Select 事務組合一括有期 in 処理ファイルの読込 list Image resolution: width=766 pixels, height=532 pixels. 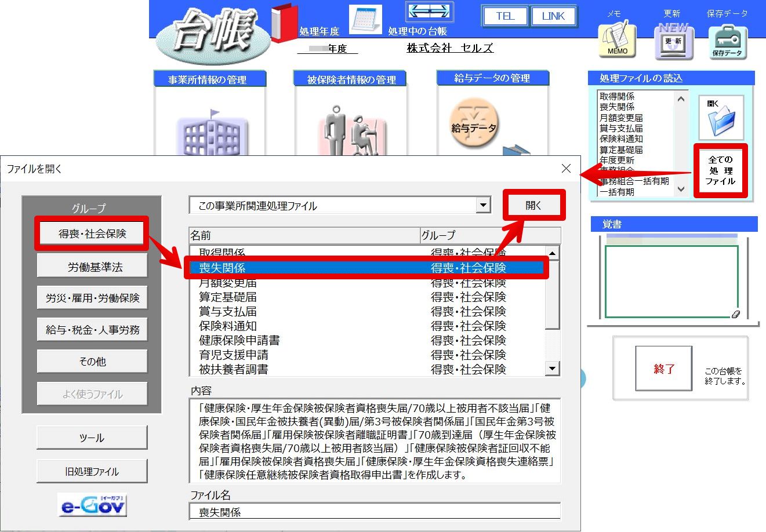(634, 181)
